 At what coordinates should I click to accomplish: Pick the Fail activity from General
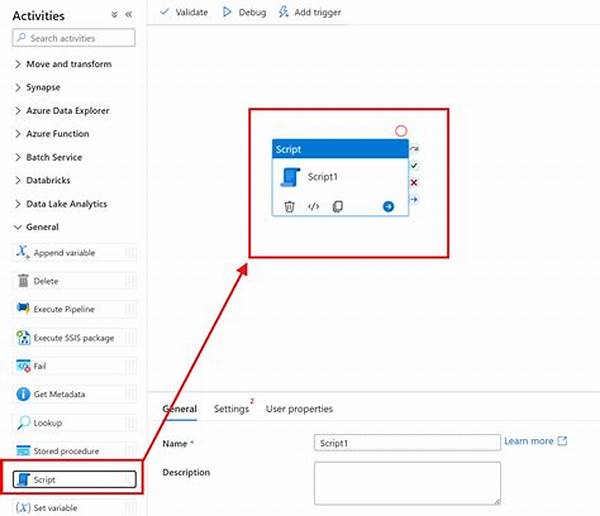[40, 366]
